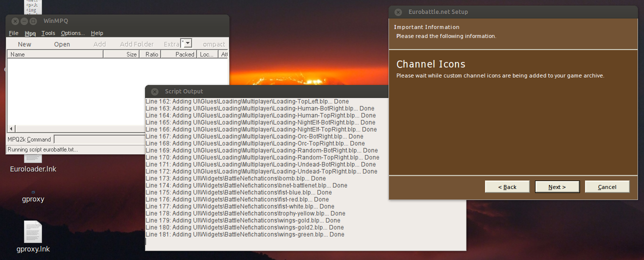The width and height of the screenshot is (644, 260).
Task: Select output line 167 Loading-Orc-BotRight.blp
Action: pyautogui.click(x=254, y=136)
